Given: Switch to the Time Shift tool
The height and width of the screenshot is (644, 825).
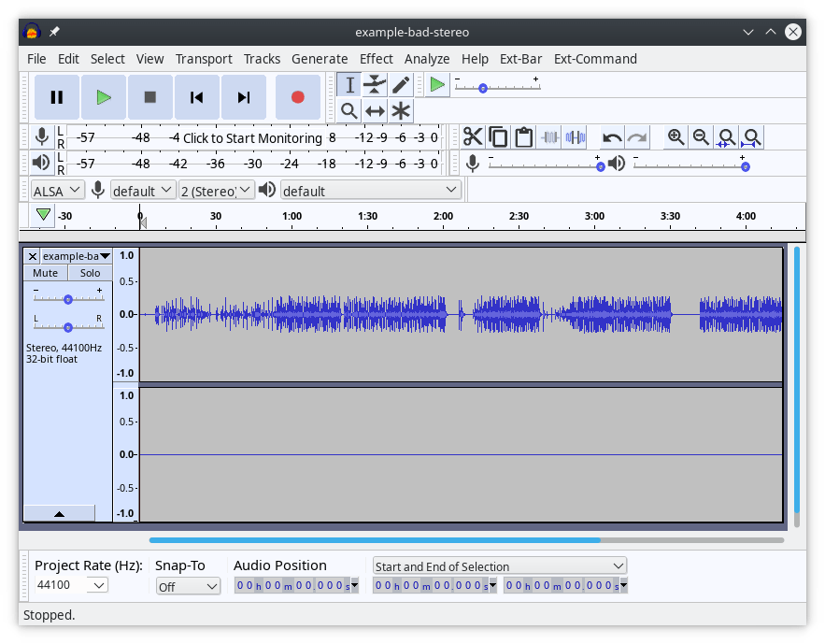Looking at the screenshot, I should [x=373, y=110].
